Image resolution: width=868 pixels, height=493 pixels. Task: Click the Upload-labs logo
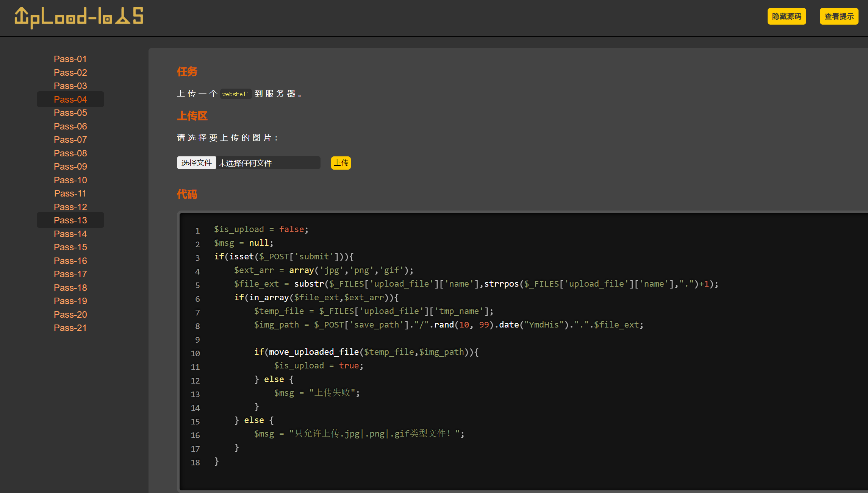click(x=79, y=17)
